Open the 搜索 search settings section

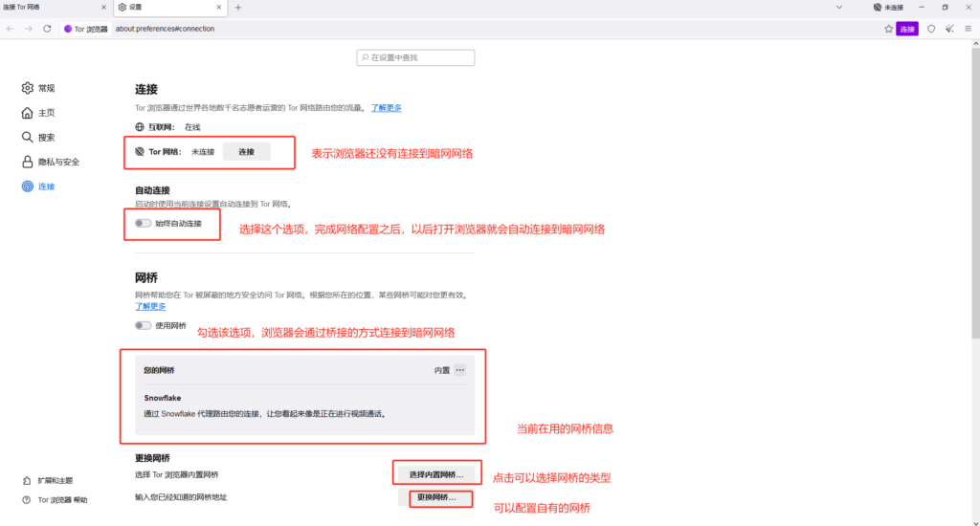pos(38,137)
